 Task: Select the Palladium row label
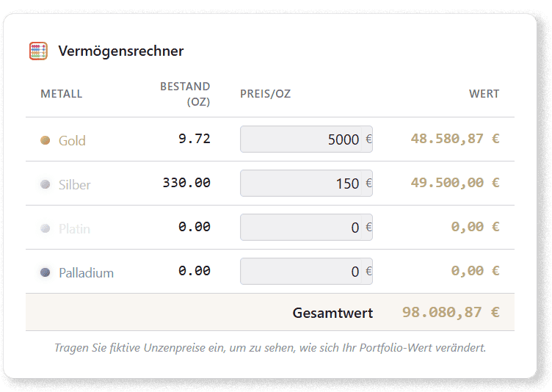[86, 272]
